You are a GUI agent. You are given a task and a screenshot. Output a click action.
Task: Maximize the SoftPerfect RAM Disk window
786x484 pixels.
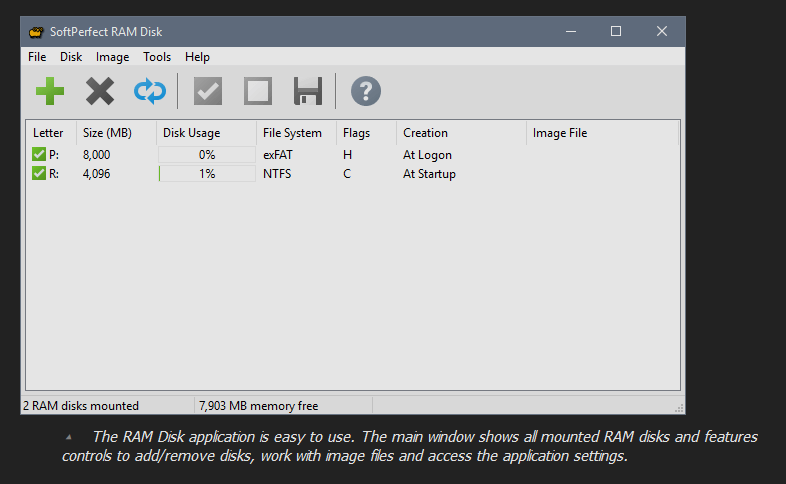click(616, 32)
